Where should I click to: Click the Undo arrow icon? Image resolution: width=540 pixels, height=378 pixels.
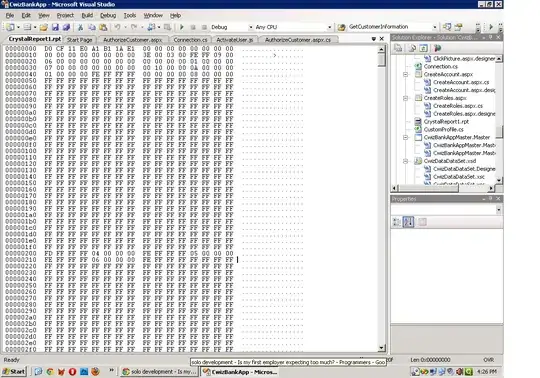117,27
